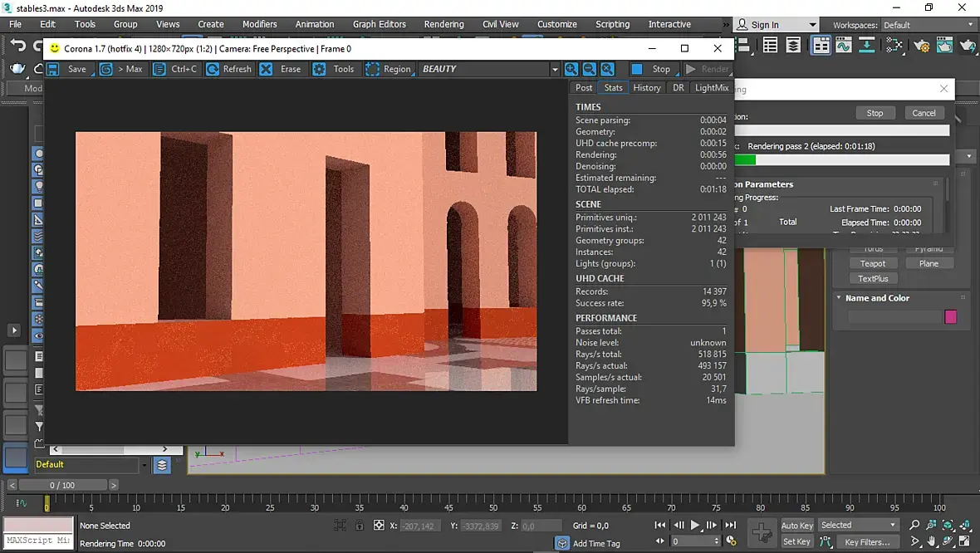Viewport: 980px width, 553px height.
Task: Click the Play Animation button
Action: click(x=694, y=526)
